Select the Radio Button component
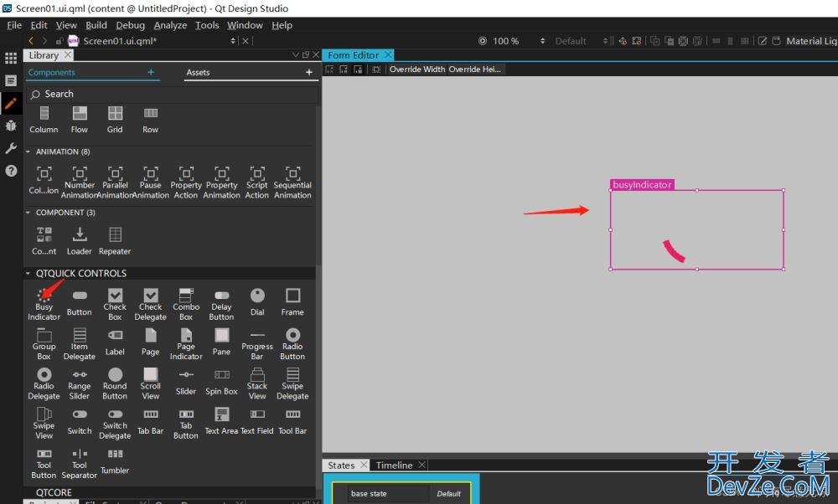Image resolution: width=838 pixels, height=504 pixels. [292, 344]
